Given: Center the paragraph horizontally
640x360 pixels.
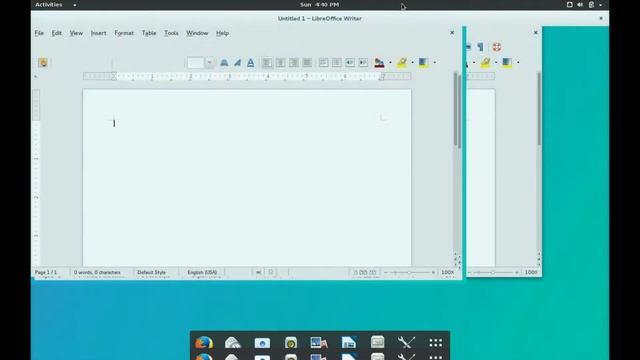Looking at the screenshot, I should pos(280,62).
